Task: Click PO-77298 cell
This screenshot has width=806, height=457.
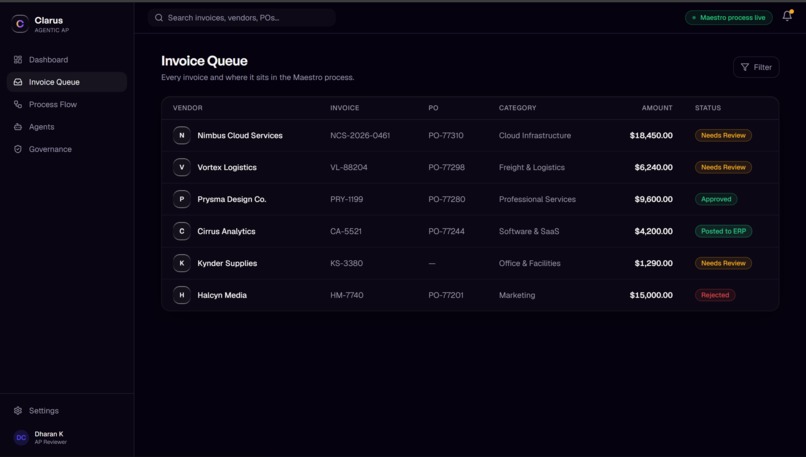Action: pyautogui.click(x=446, y=167)
